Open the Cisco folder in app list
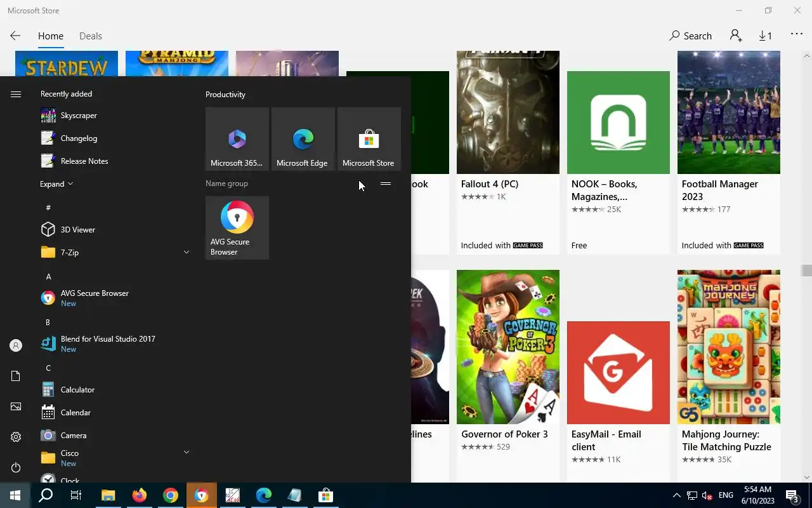 [114, 458]
